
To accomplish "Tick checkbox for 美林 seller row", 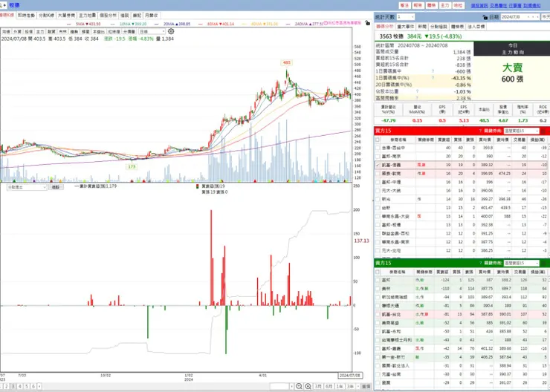I will [x=378, y=288].
